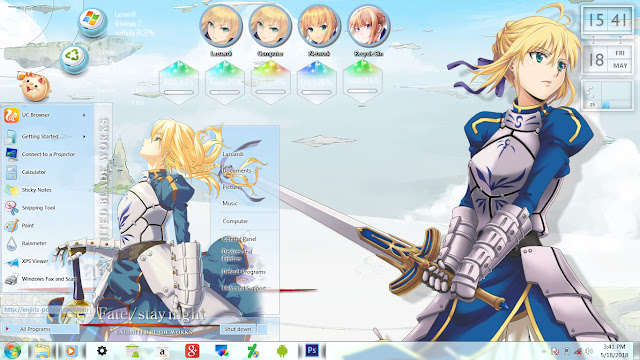Open the green Android robot taskbar icon
This screenshot has width=640, height=360.
282,351
